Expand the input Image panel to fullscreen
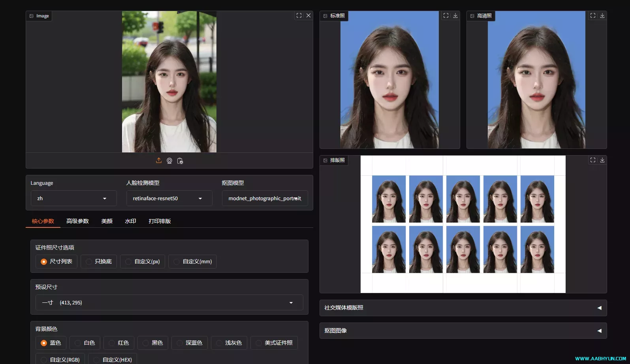This screenshot has width=630, height=364. tap(299, 15)
